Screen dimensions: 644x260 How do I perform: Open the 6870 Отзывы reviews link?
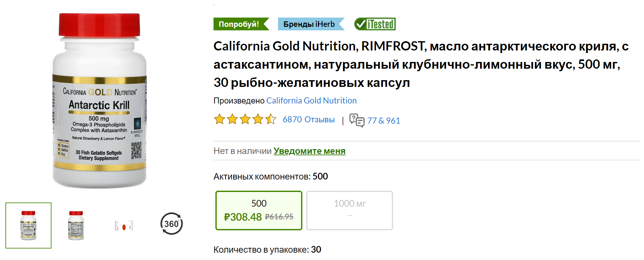click(x=308, y=119)
